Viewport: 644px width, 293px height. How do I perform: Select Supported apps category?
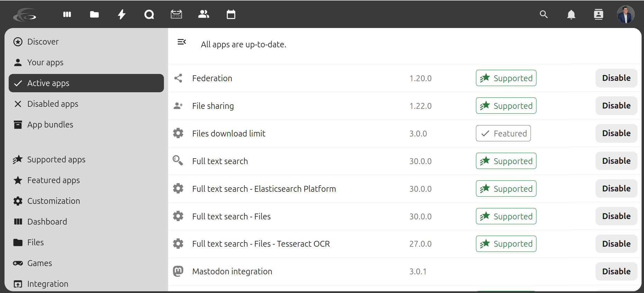pyautogui.click(x=86, y=160)
